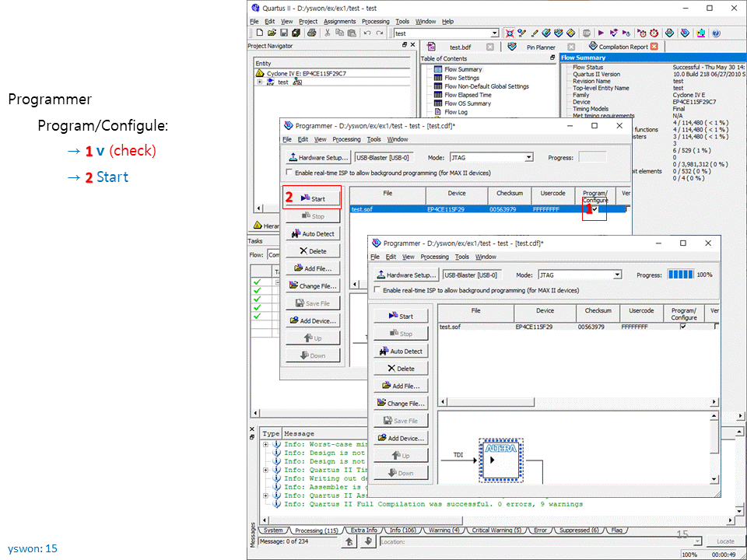Viewport: 747px width, 560px height.
Task: Click the Print toolbar icon
Action: 311,33
